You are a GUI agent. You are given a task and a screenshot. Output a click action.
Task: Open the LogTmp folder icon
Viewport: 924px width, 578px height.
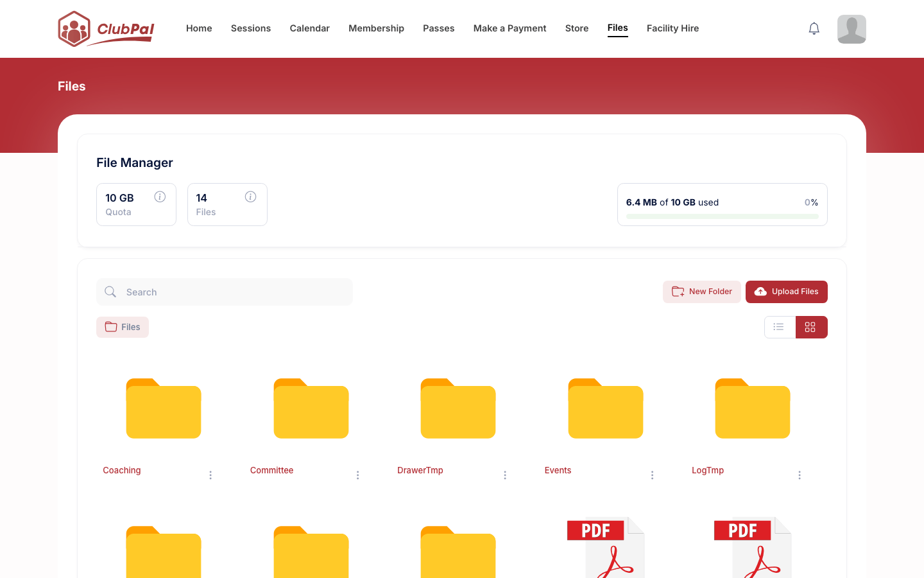coord(753,408)
